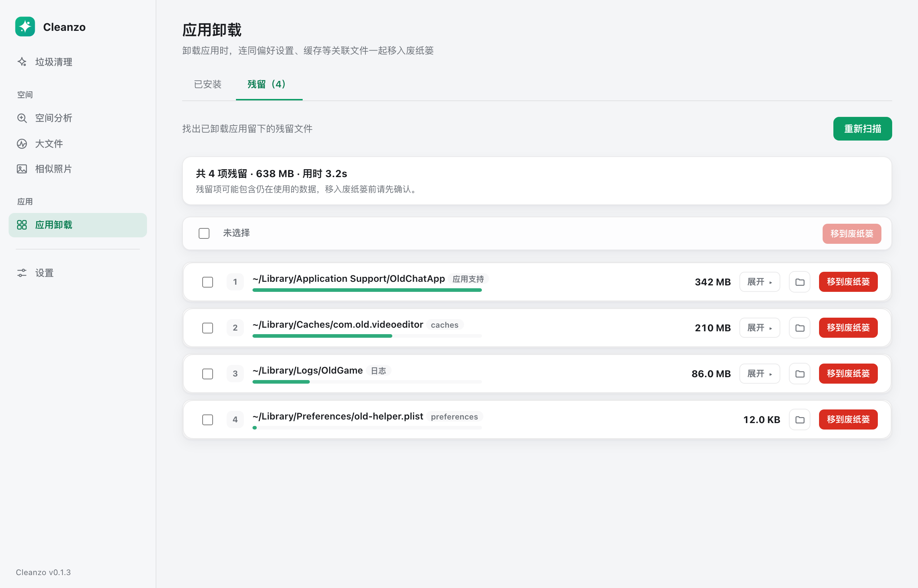Click the OldChatApp size bar
918x588 pixels.
pos(367,290)
